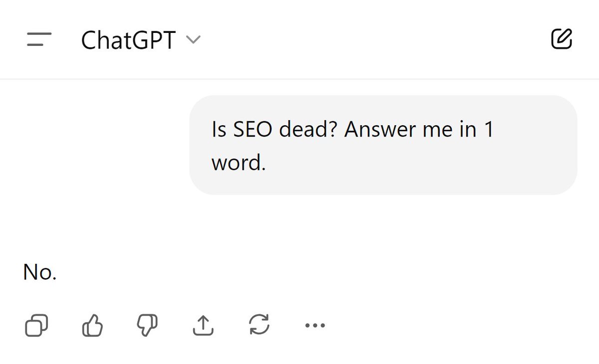Click the user message bubble
Screen dimensions: 599x364
383,145
